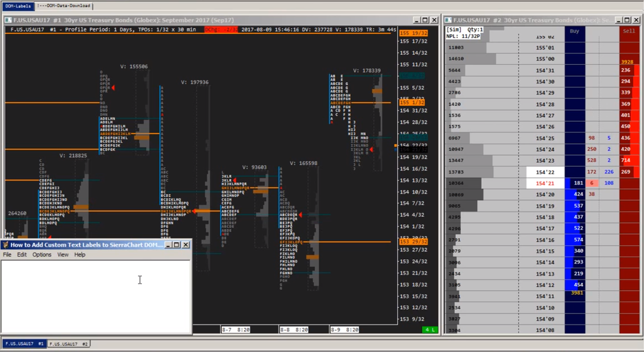This screenshot has width=644, height=352.
Task: Click the green 4 L position indicator
Action: (x=430, y=330)
